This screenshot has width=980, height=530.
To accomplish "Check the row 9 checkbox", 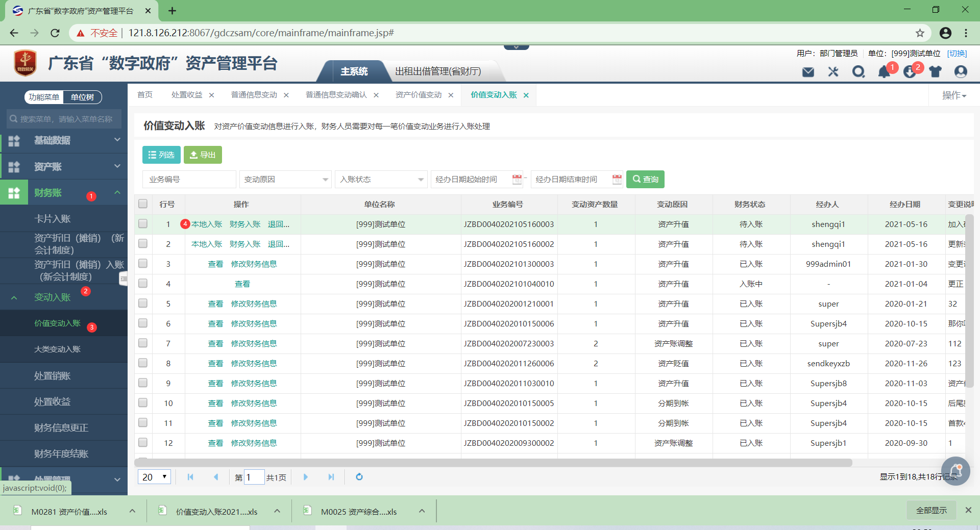I will [x=143, y=383].
